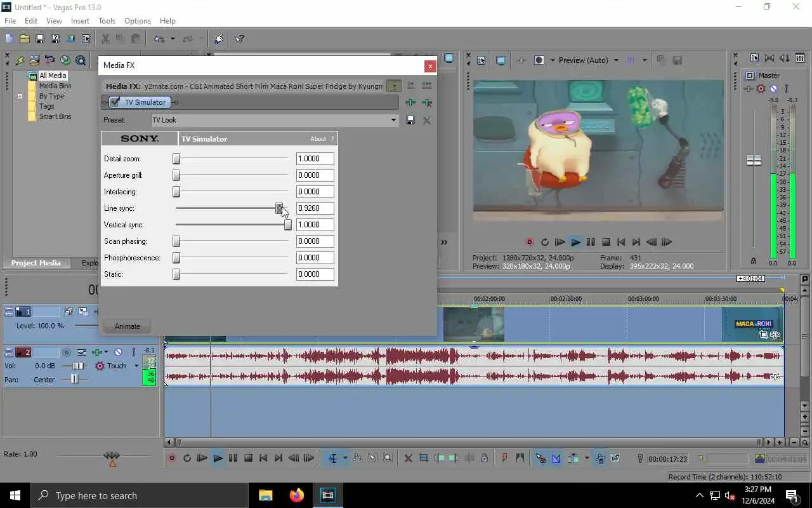Viewport: 812px width, 508px height.
Task: Toggle Lock Envelopes to Events in the timeline toolbar
Action: [599, 458]
